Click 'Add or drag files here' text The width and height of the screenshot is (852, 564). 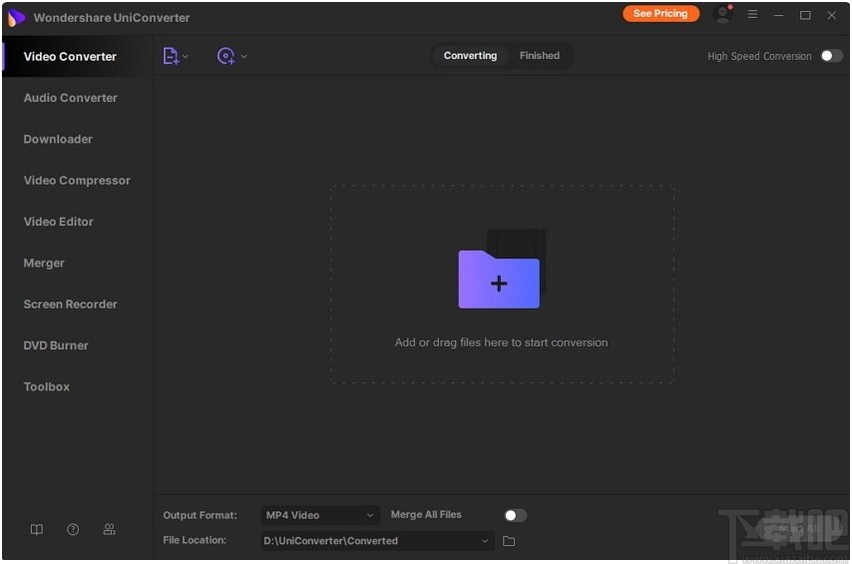click(x=501, y=342)
